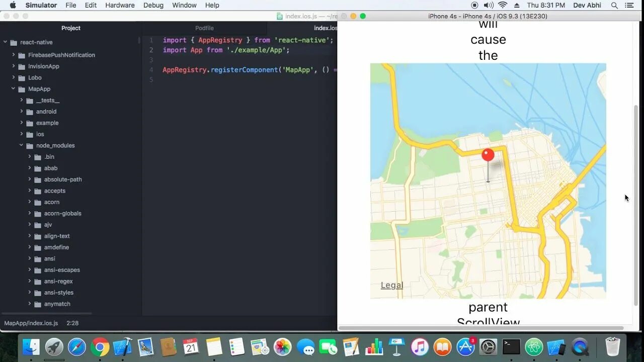Image resolution: width=644 pixels, height=362 pixels.
Task: Select the anymatch folder
Action: (57, 304)
